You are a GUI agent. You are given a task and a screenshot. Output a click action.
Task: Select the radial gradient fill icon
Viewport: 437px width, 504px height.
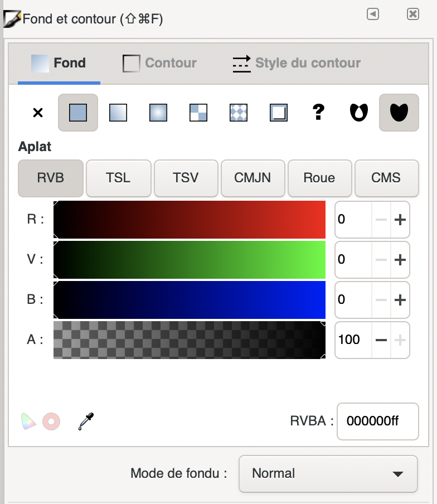(158, 113)
